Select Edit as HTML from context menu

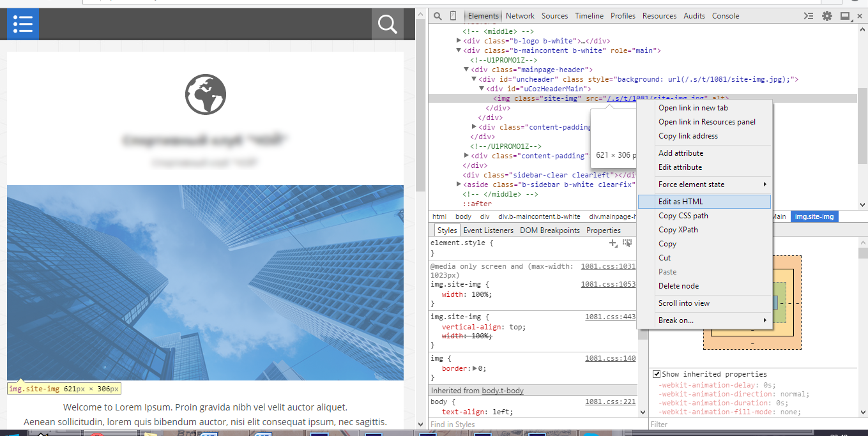point(681,202)
